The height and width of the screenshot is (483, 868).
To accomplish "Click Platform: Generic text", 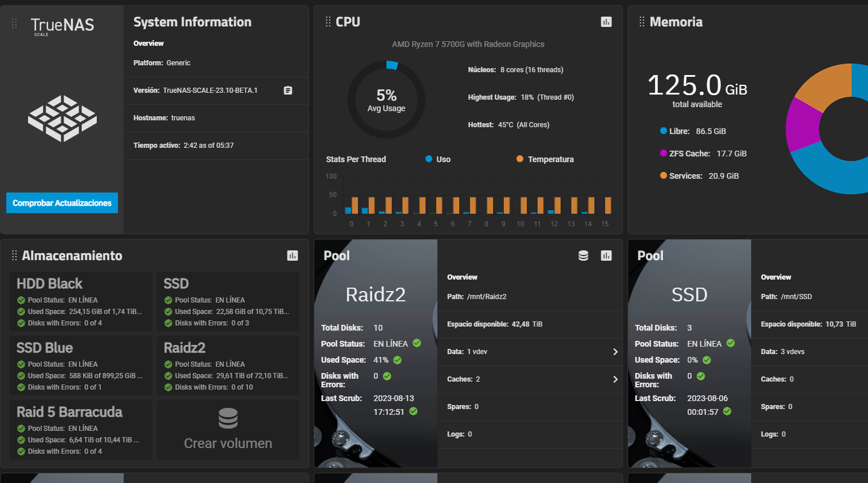I will (162, 63).
